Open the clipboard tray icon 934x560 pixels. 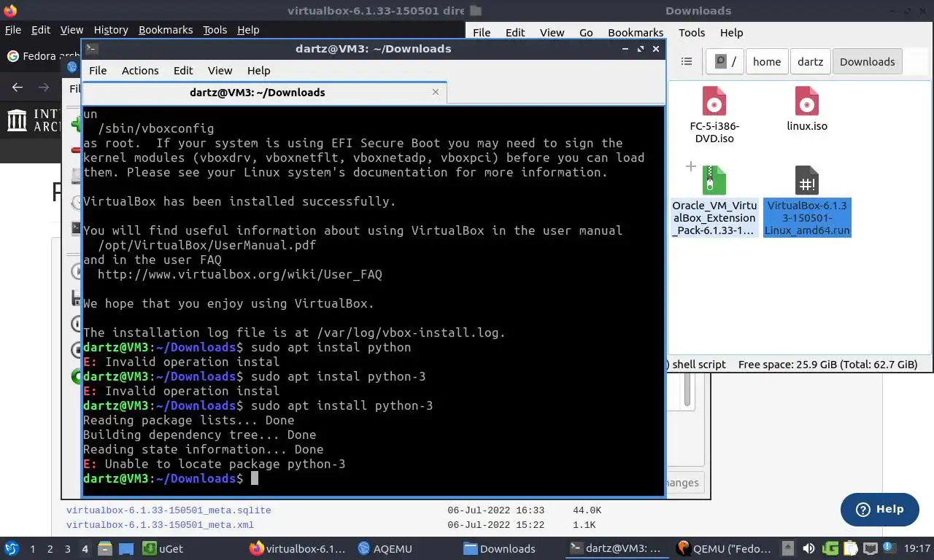coord(850,548)
